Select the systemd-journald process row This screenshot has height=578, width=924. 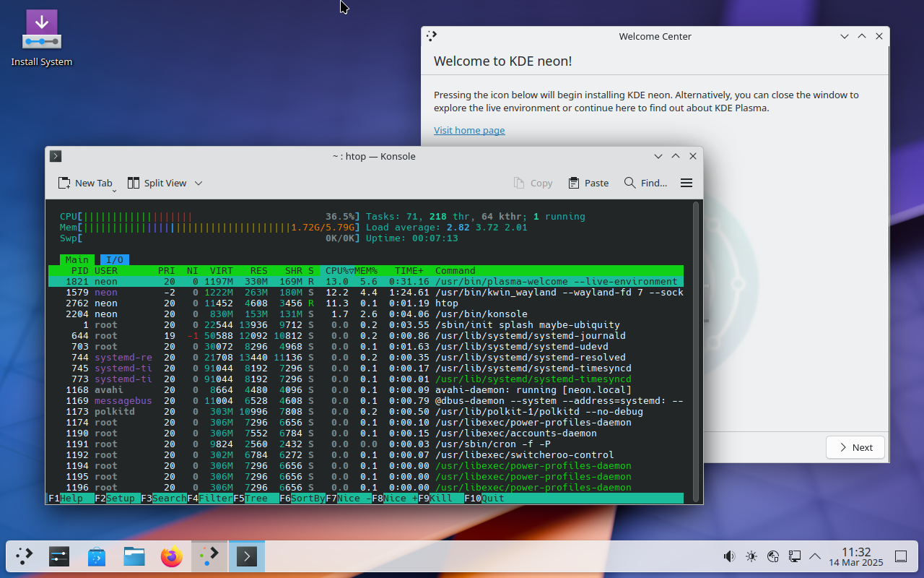[366, 335]
